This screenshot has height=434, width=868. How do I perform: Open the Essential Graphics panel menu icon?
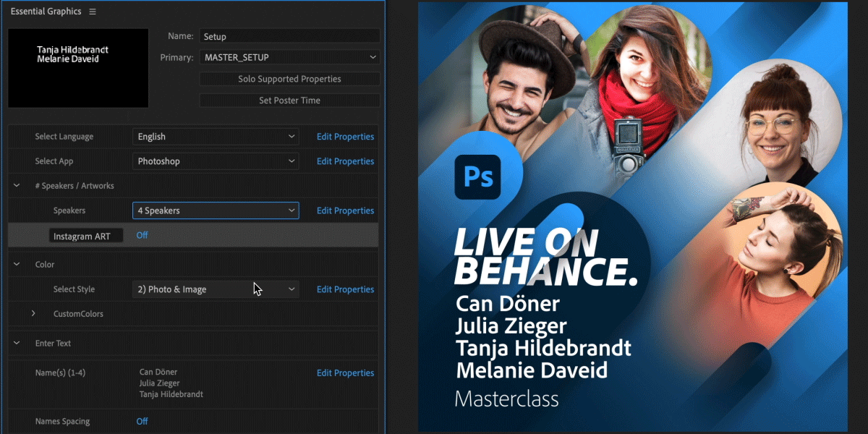(x=93, y=12)
